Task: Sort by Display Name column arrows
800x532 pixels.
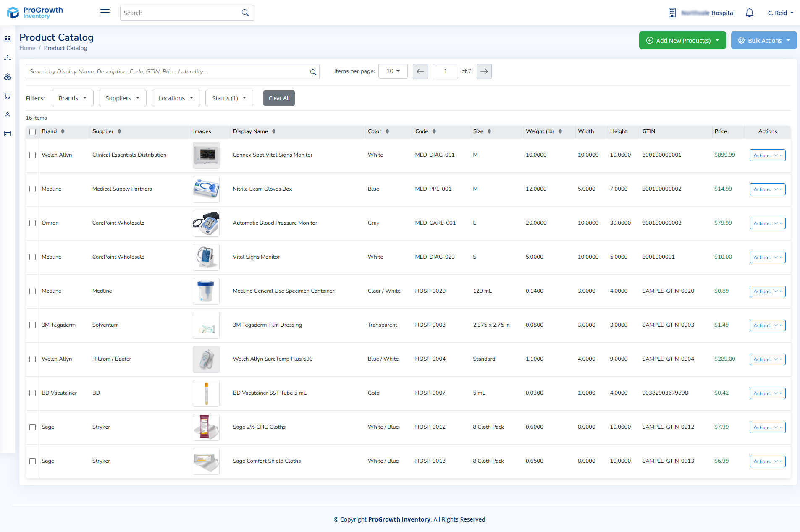Action: coord(274,131)
